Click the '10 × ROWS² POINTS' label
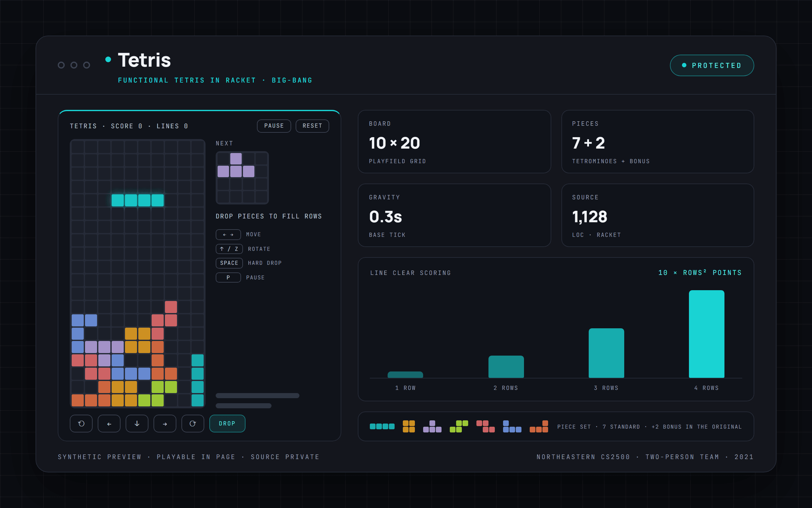Image resolution: width=812 pixels, height=508 pixels. [700, 272]
